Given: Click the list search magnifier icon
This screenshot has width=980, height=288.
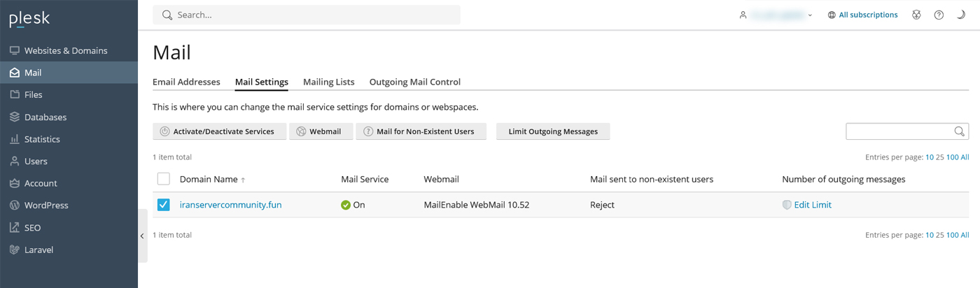Looking at the screenshot, I should click(959, 131).
